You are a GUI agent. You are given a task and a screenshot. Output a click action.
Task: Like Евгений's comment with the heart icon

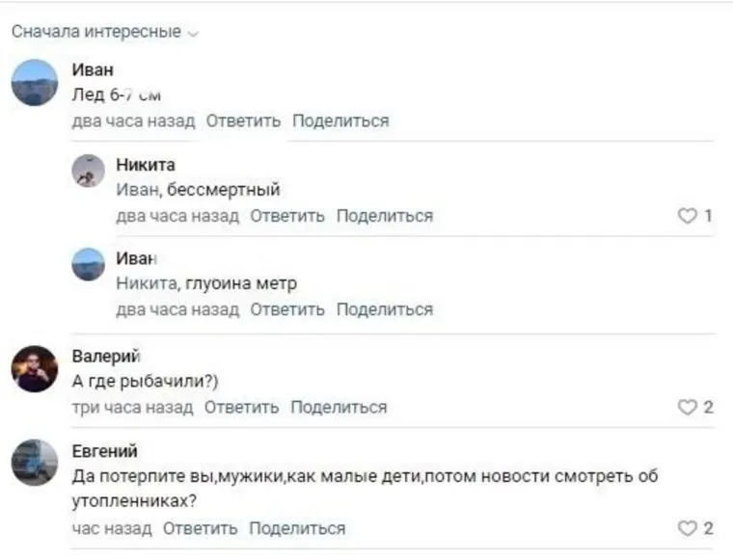point(688,528)
